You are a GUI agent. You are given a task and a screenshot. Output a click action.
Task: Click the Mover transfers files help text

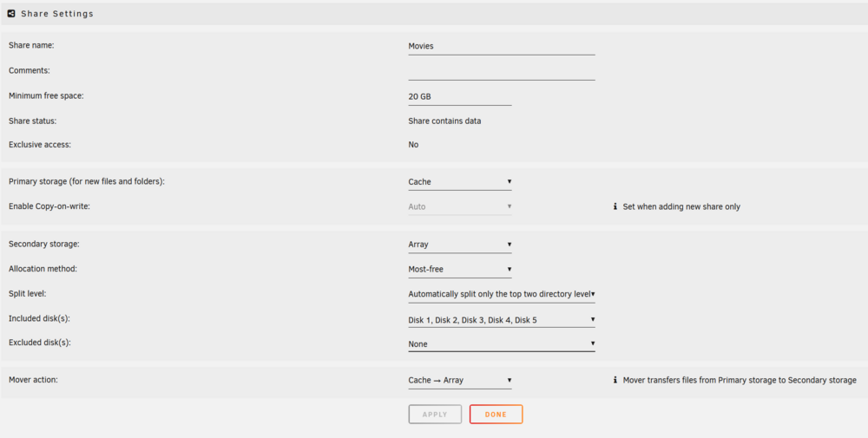(740, 381)
